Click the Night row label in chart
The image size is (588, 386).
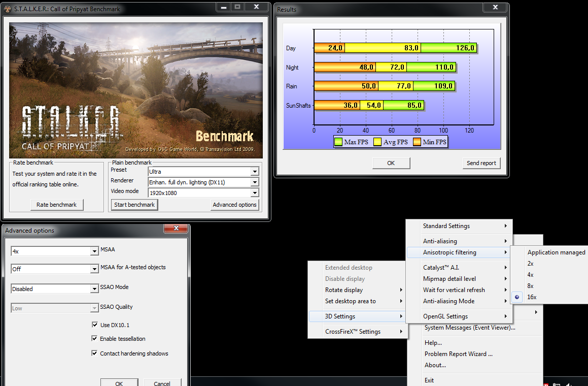click(292, 67)
